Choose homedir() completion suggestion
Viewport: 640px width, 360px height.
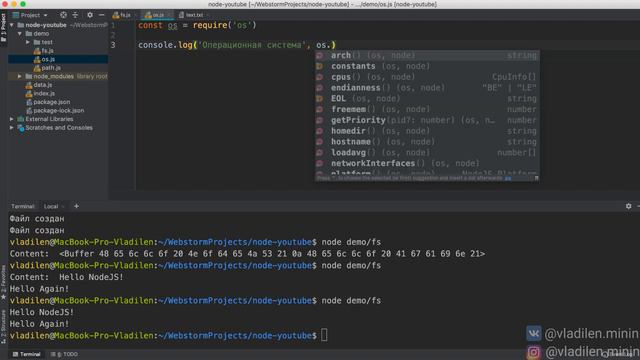click(427, 131)
